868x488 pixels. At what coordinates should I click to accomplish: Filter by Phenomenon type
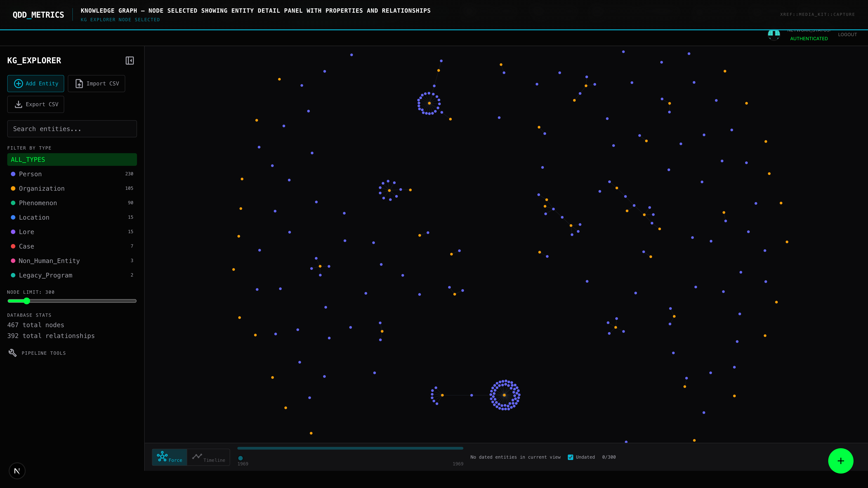(38, 203)
